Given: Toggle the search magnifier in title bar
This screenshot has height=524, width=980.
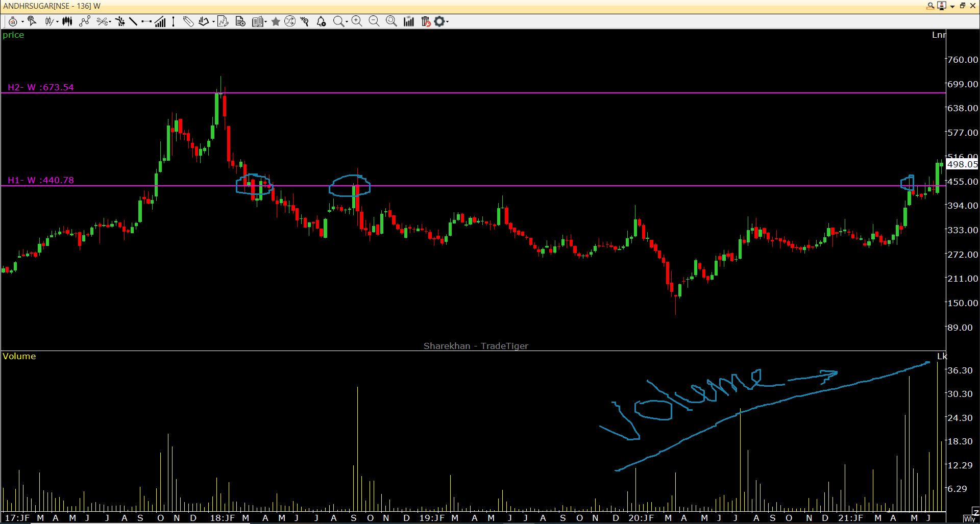Looking at the screenshot, I should click(x=930, y=6).
